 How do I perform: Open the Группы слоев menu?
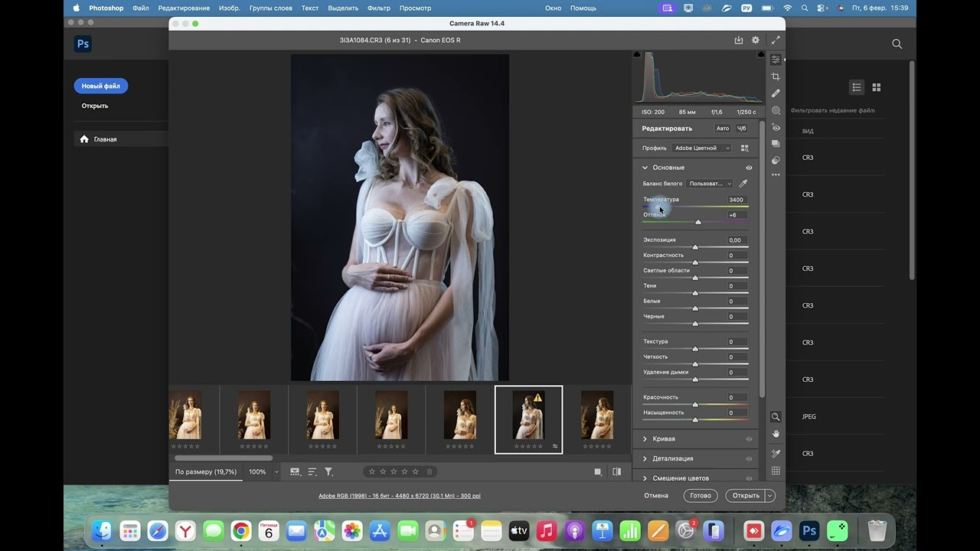point(271,8)
